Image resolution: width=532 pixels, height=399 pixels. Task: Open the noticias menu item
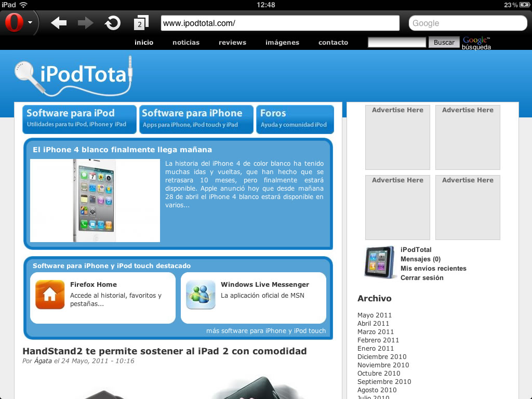[x=186, y=43]
